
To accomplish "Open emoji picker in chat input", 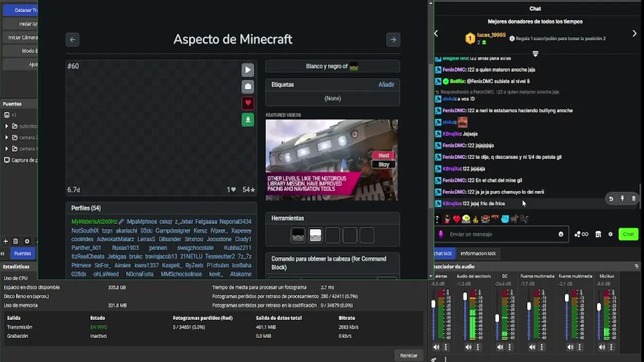I will (x=561, y=234).
